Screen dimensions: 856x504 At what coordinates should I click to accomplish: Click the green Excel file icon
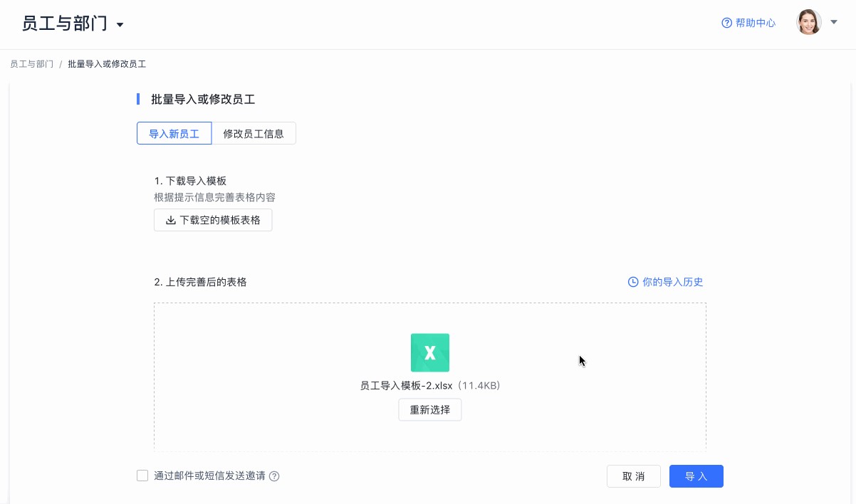(x=429, y=352)
